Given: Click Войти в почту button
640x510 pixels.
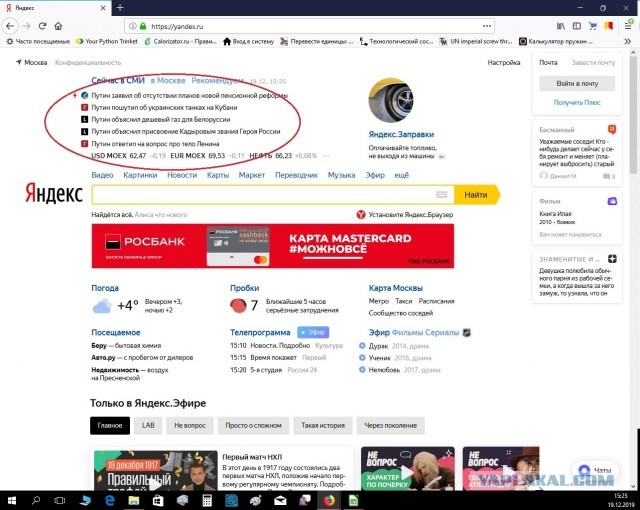Looking at the screenshot, I should (x=577, y=83).
